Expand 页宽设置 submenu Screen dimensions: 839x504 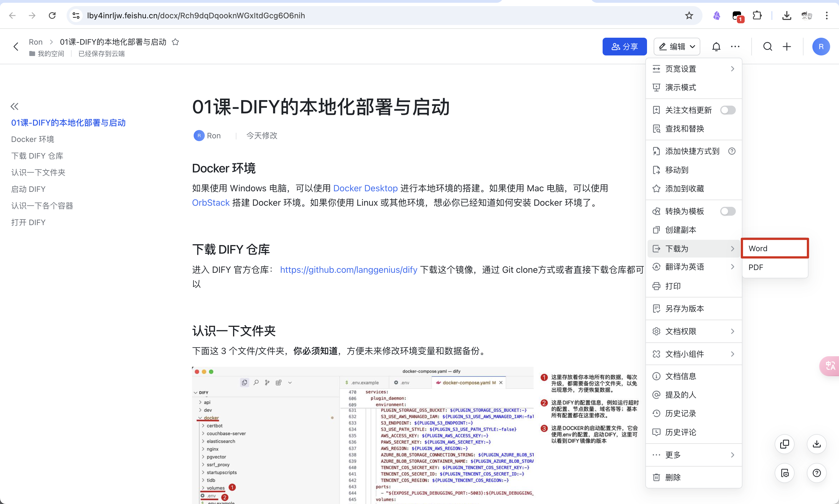click(x=694, y=69)
